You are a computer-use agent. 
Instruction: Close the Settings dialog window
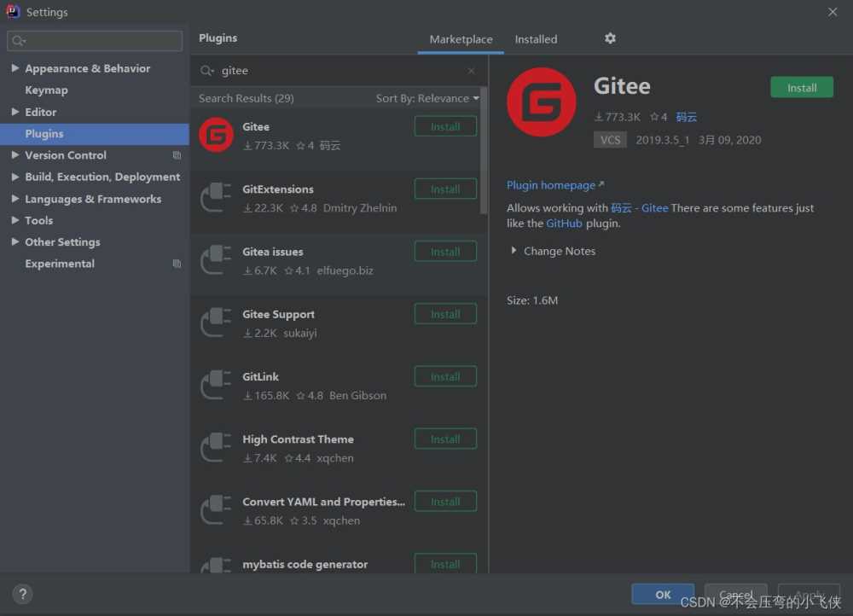(x=833, y=12)
